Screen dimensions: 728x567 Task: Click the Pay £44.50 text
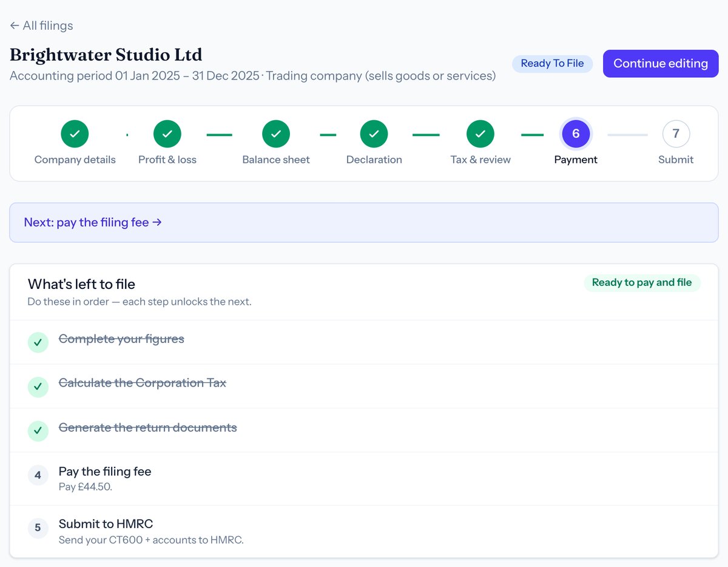point(86,487)
